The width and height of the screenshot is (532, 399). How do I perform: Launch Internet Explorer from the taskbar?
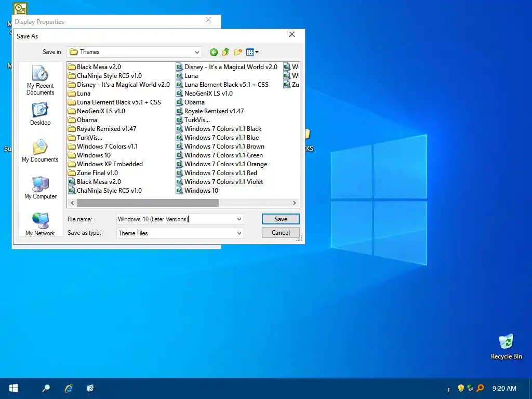click(x=69, y=388)
